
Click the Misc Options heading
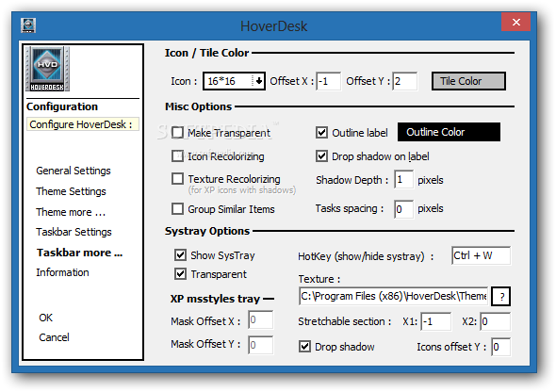198,106
